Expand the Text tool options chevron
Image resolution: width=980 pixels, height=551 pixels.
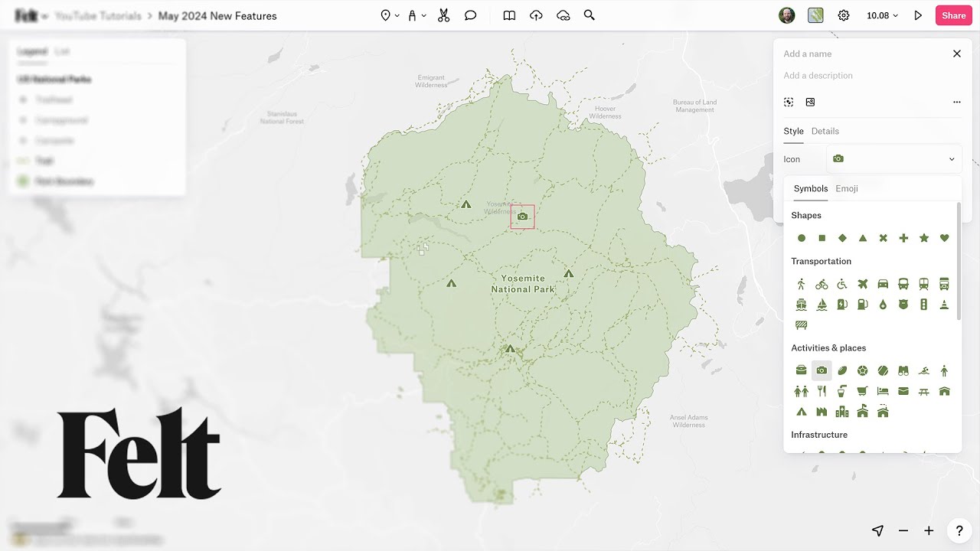click(x=423, y=15)
